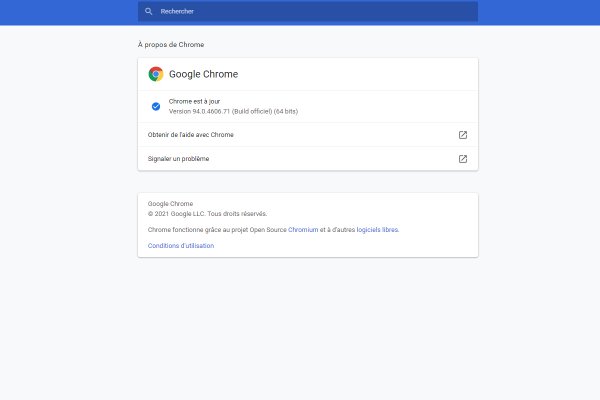Follow the Chromium link
This screenshot has height=400, width=600.
coord(303,229)
